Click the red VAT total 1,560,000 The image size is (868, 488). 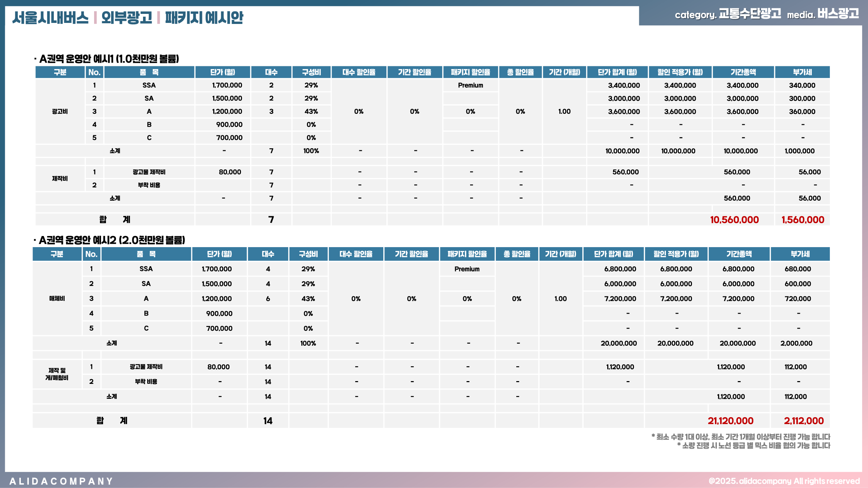(802, 220)
